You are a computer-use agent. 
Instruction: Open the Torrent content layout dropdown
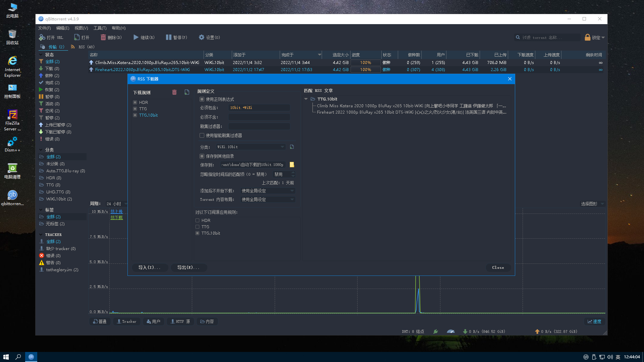268,199
